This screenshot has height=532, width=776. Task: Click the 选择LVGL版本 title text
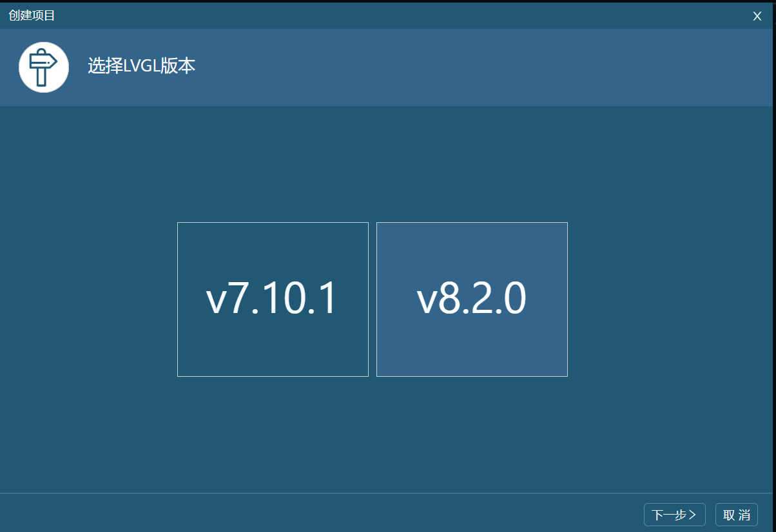coord(141,67)
